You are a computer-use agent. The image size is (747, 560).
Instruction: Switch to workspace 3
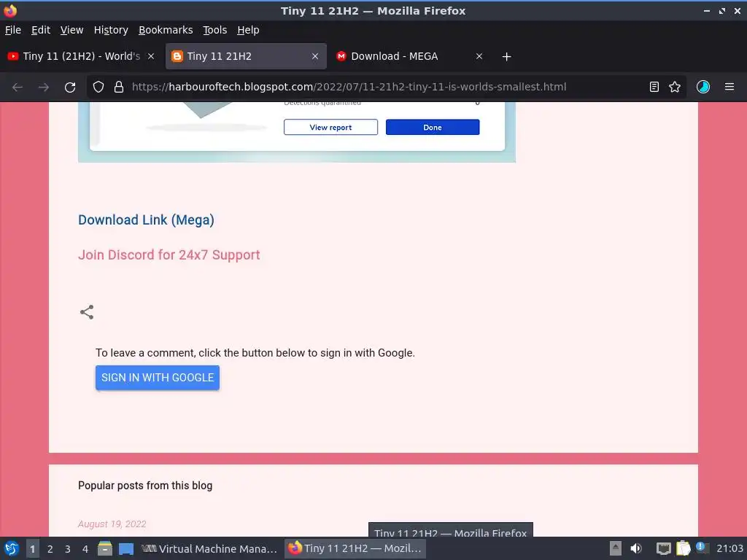coord(68,548)
